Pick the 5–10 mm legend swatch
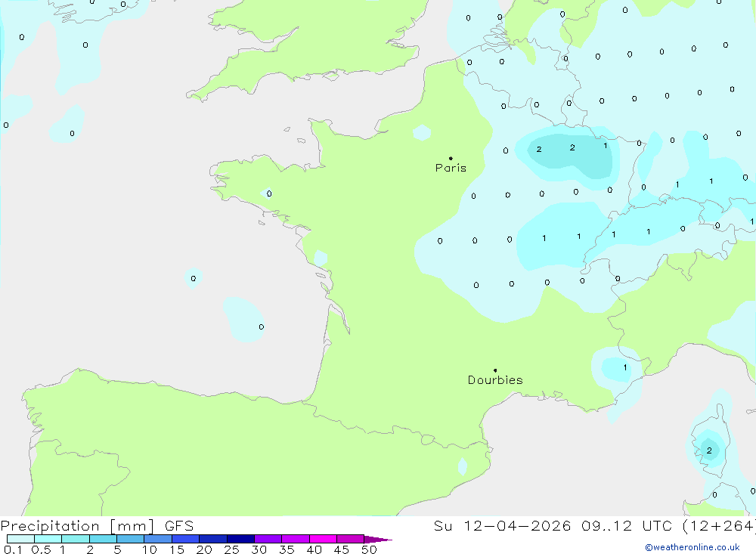The image size is (756, 554). click(x=131, y=539)
